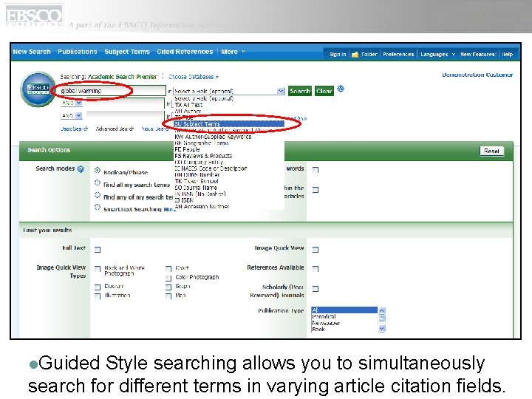Image resolution: width=532 pixels, height=399 pixels.
Task: Tick the Map checkbox
Action: point(168,296)
